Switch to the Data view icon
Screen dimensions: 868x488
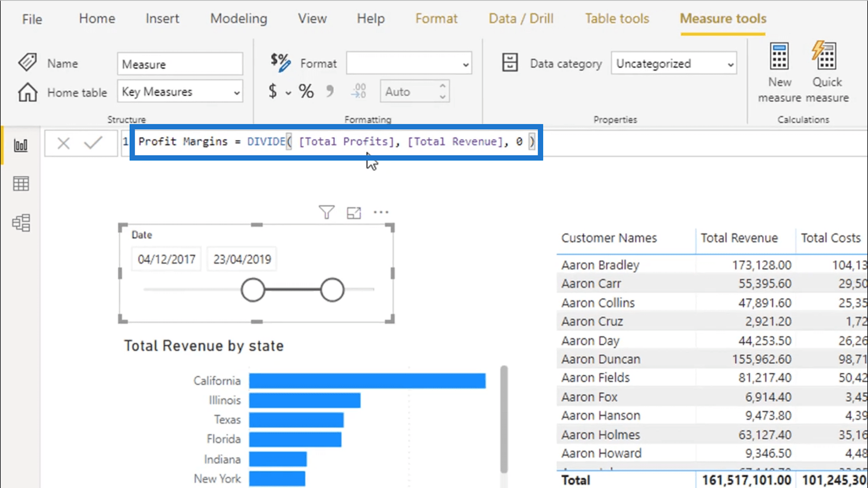(21, 184)
